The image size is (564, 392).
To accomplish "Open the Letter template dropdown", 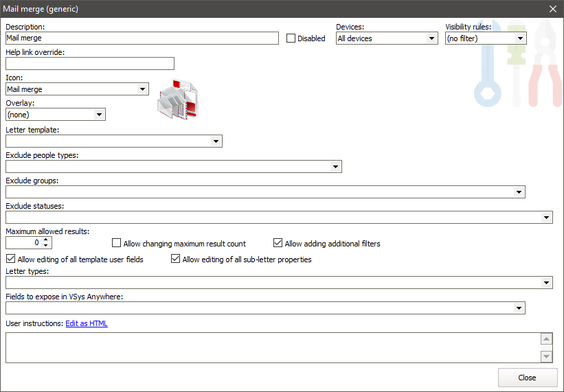I will [216, 141].
